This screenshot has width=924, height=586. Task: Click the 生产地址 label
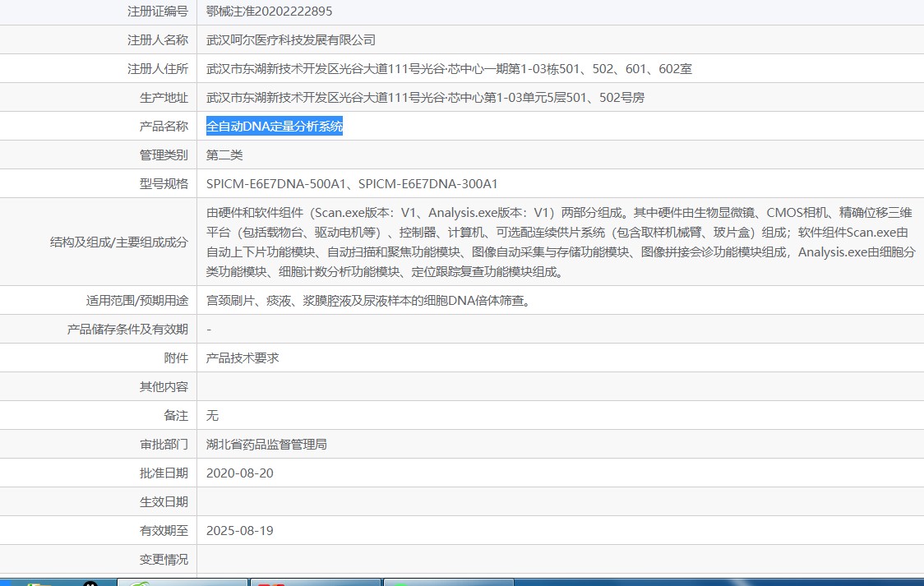164,98
